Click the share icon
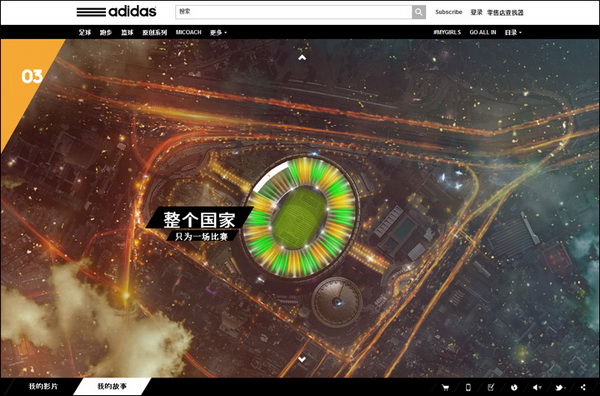 583,387
